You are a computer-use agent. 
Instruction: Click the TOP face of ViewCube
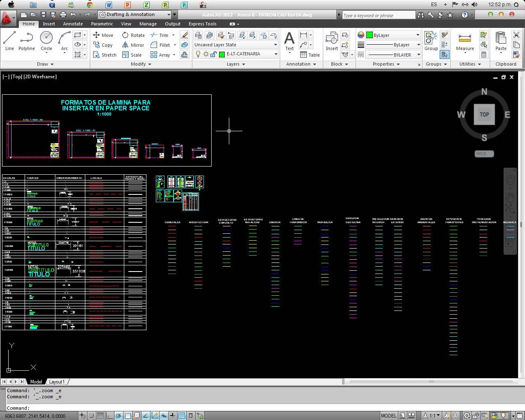(484, 114)
